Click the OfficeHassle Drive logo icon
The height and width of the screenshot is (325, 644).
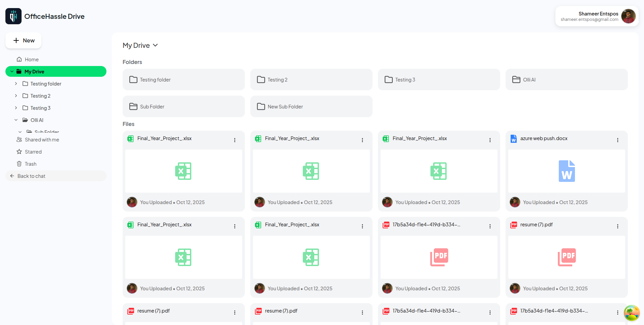coord(13,16)
